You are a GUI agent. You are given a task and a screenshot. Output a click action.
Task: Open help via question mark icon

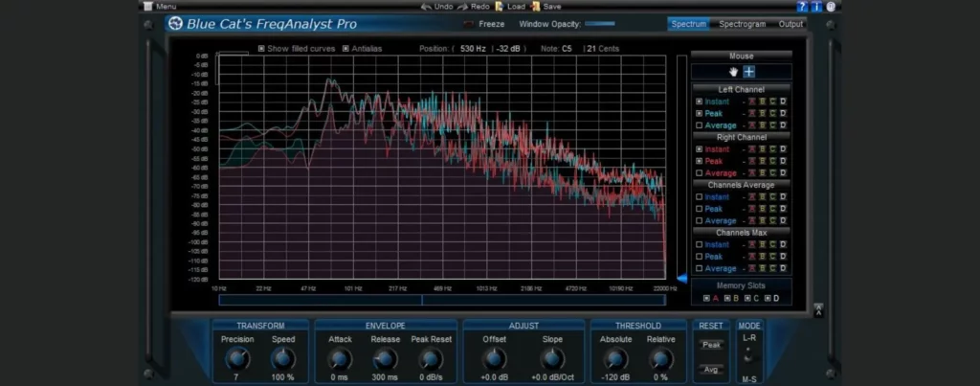801,7
